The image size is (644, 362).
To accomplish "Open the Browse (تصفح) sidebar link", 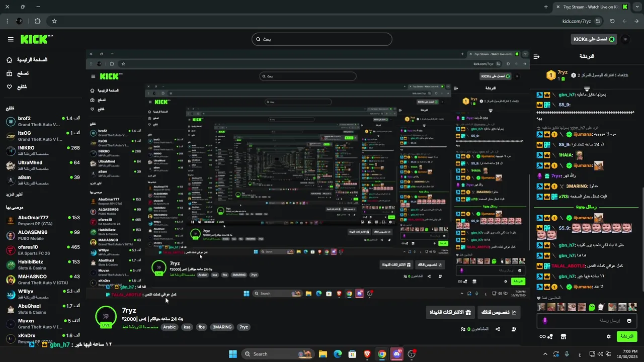I will [x=17, y=73].
